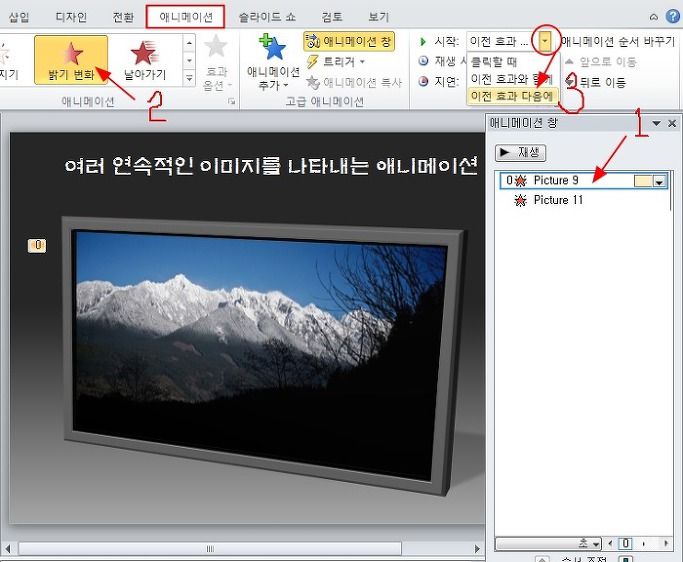Screen dimensions: 683x562
Task: Click slide horizontal scrollbar left arrow
Action: pyautogui.click(x=7, y=548)
